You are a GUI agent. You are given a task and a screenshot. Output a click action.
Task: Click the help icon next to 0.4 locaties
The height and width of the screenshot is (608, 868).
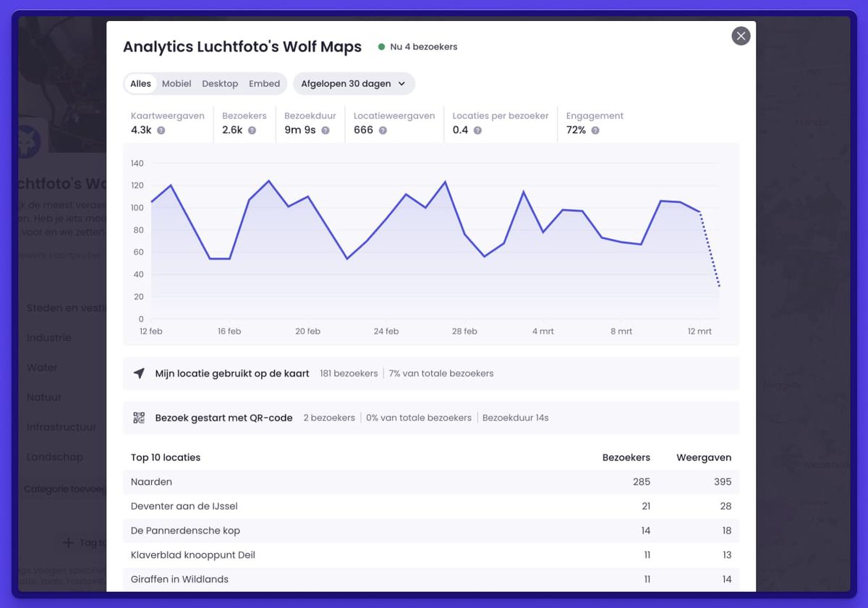[x=477, y=130]
